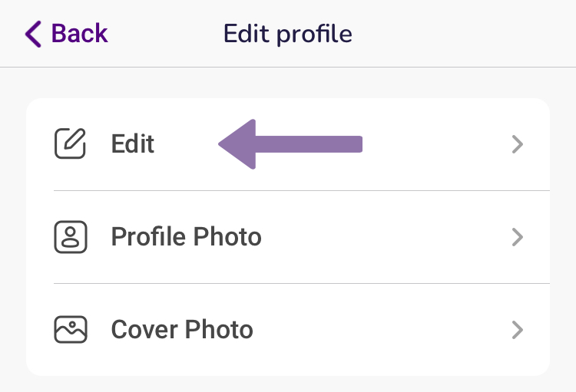Click the person portrait Profile Photo icon
The height and width of the screenshot is (392, 576).
(71, 237)
